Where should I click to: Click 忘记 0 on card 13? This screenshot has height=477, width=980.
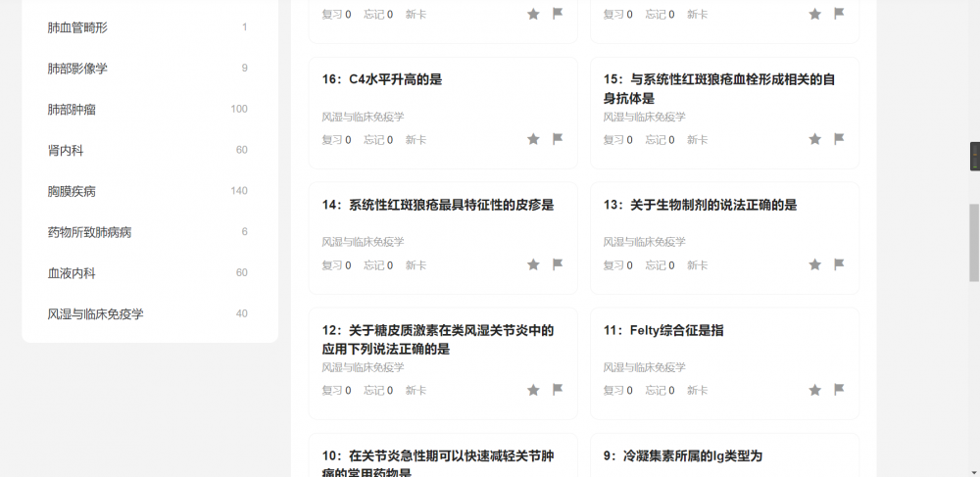point(660,265)
